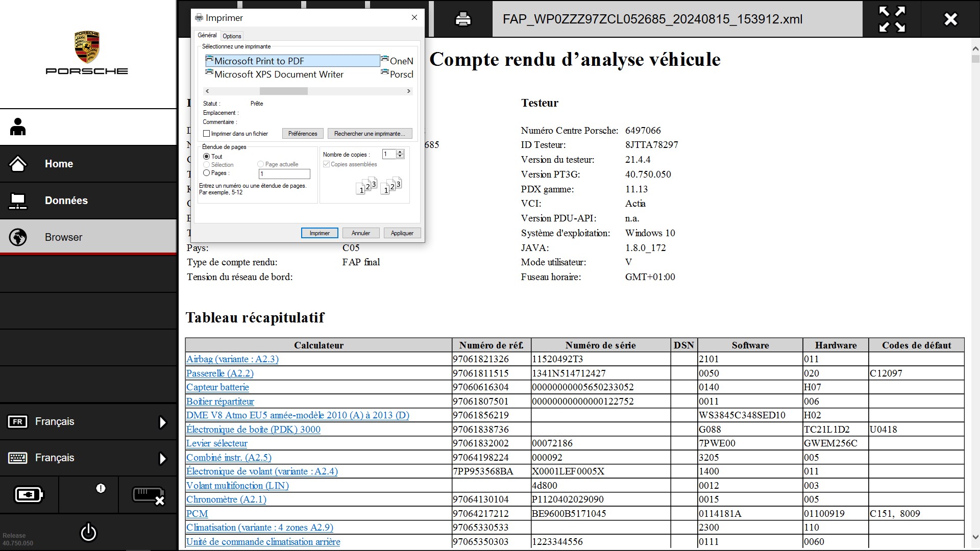Image resolution: width=980 pixels, height=551 pixels.
Task: Select Microsoft Print to PDF printer
Action: (292, 61)
